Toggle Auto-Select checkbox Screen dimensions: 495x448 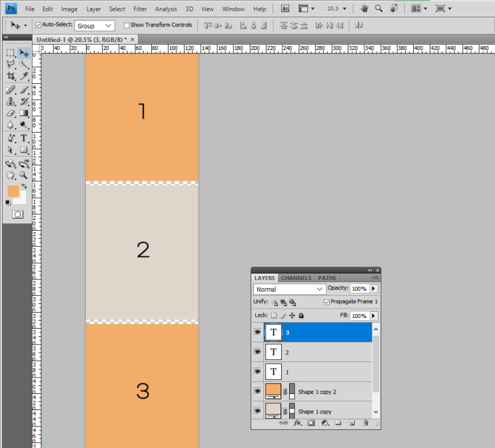coord(38,25)
